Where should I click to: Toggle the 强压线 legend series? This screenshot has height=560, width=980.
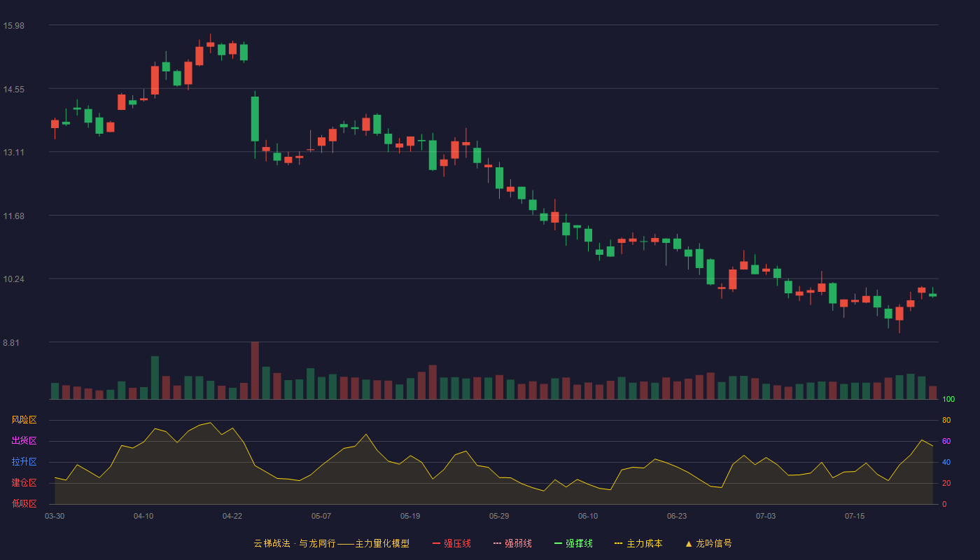451,543
